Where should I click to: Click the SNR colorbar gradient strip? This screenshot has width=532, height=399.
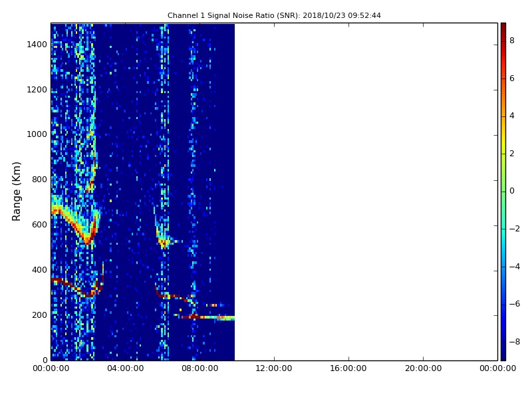pos(503,192)
